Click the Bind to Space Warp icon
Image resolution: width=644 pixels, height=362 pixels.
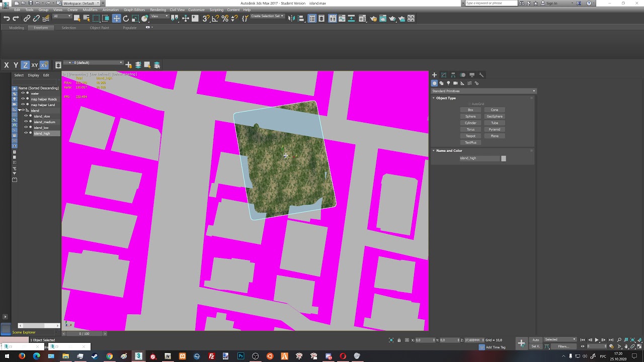pyautogui.click(x=46, y=19)
